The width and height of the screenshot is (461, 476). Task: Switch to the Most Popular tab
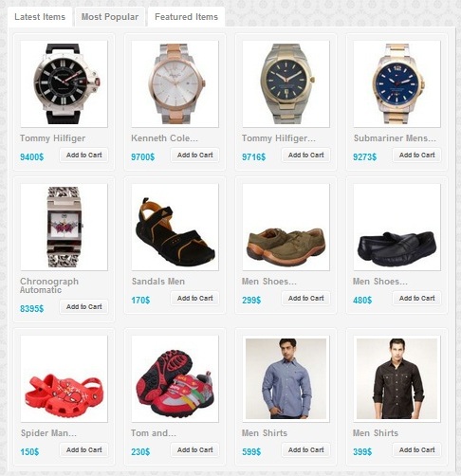coord(110,17)
